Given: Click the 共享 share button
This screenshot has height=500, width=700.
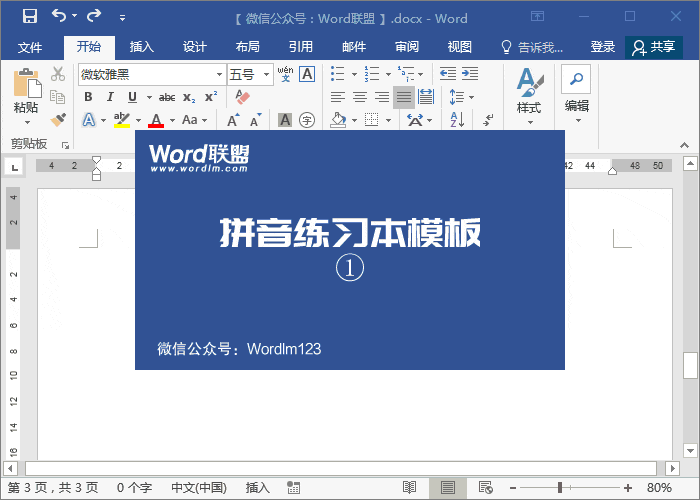Looking at the screenshot, I should tap(654, 47).
